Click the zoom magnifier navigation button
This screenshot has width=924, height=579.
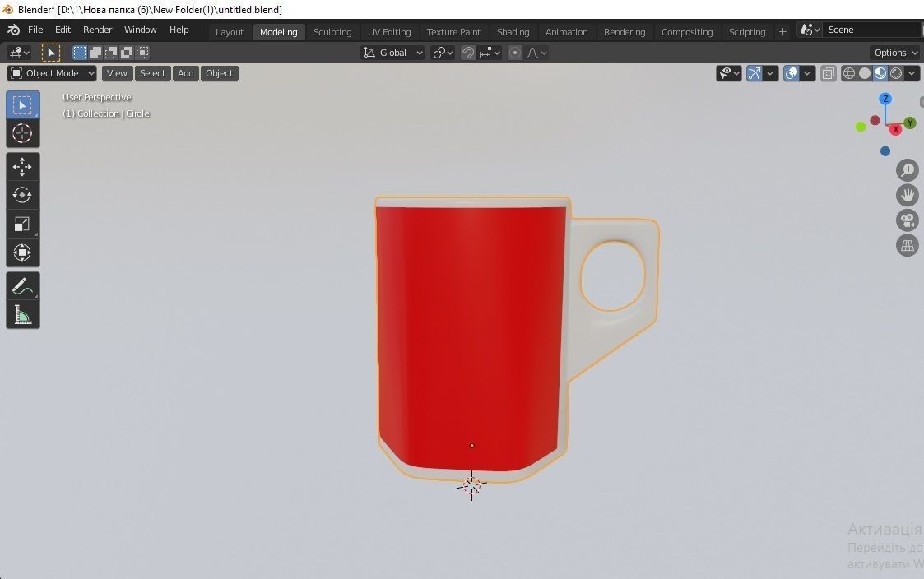coord(908,170)
